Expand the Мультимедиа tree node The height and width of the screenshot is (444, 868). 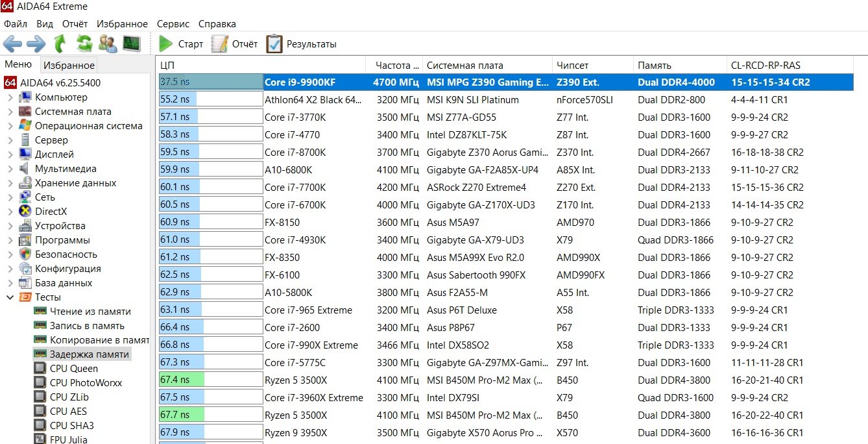pos(10,169)
